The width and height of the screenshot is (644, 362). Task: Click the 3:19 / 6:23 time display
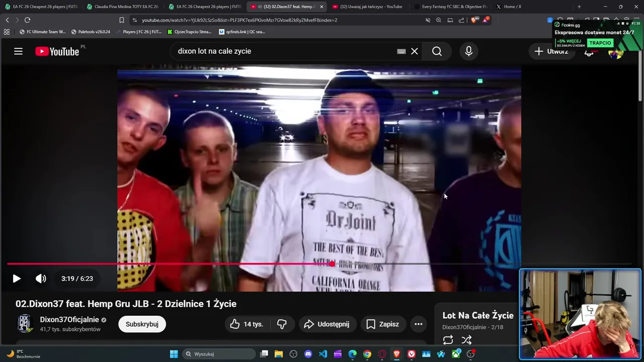[x=77, y=279]
